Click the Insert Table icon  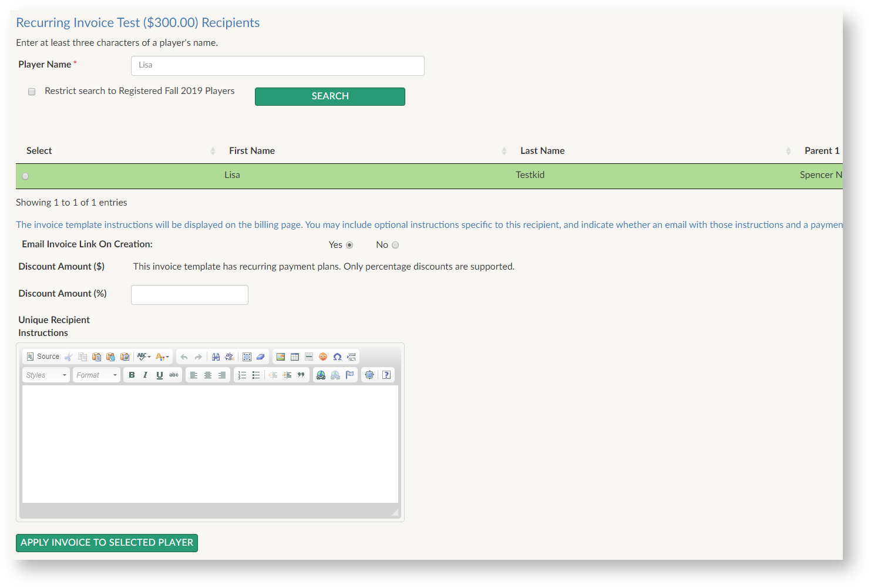click(295, 357)
